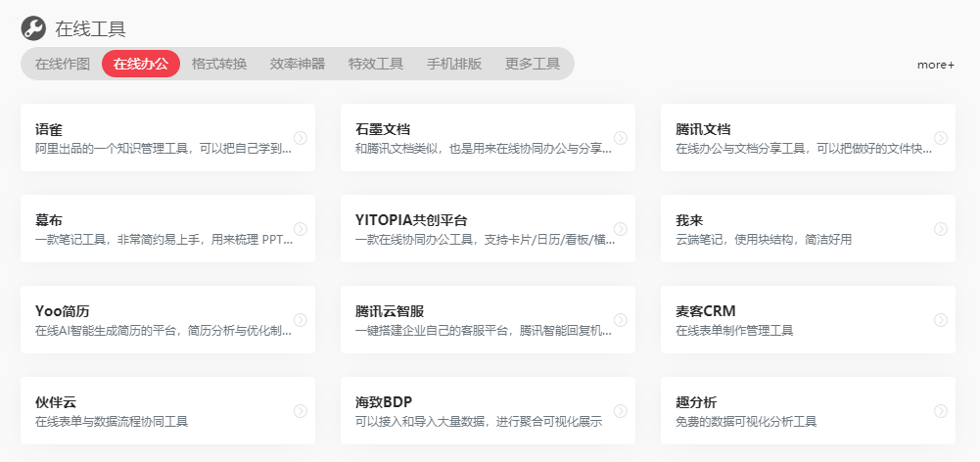Click description 免费的数据可视化分析工具
The width and height of the screenshot is (980, 462).
tap(746, 422)
